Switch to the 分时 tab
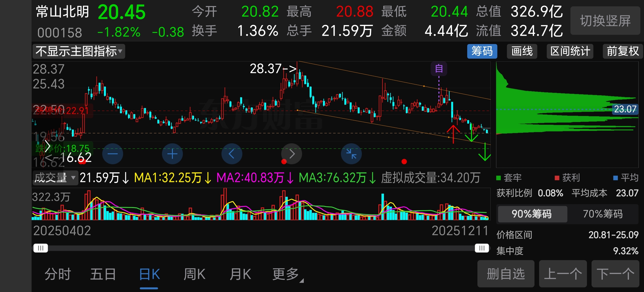644x292 pixels. coord(58,274)
